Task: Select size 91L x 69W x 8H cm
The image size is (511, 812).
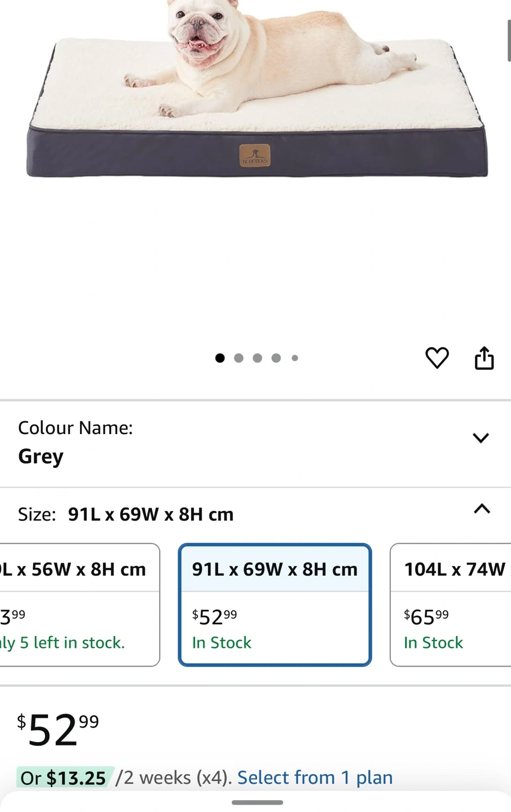Action: (x=275, y=604)
